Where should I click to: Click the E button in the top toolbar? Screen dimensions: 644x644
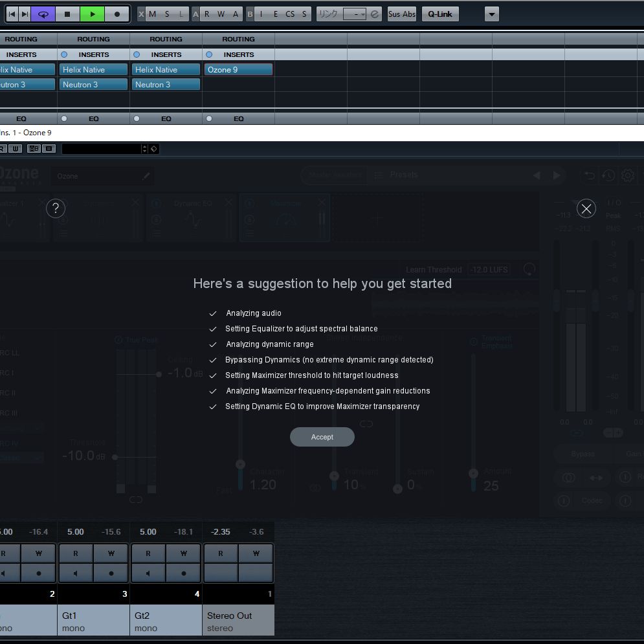pyautogui.click(x=276, y=14)
